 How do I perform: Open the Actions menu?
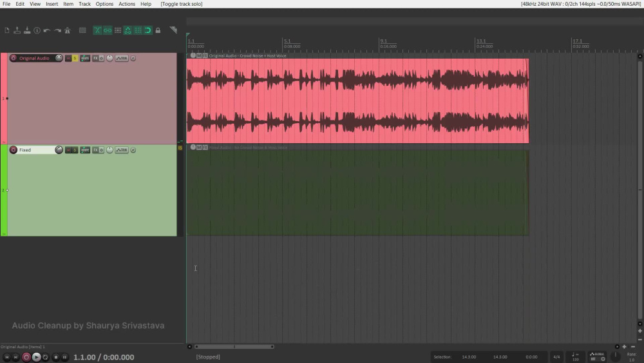tap(127, 4)
